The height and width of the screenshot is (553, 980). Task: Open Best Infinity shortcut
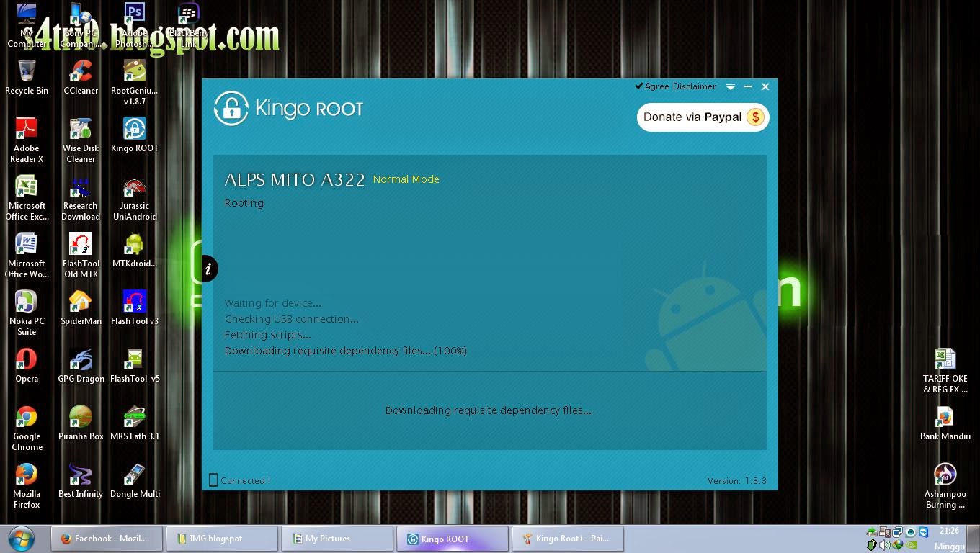tap(81, 480)
